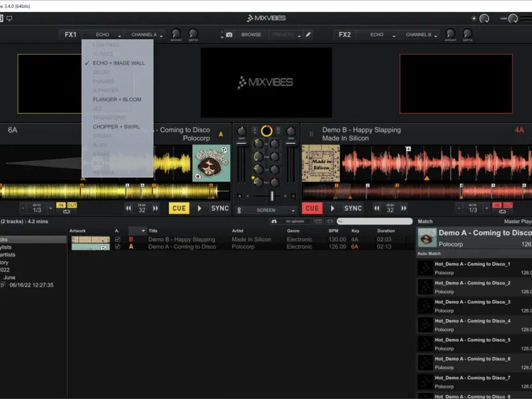Move the crossfader handle
This screenshot has width=532, height=399.
[272, 196]
